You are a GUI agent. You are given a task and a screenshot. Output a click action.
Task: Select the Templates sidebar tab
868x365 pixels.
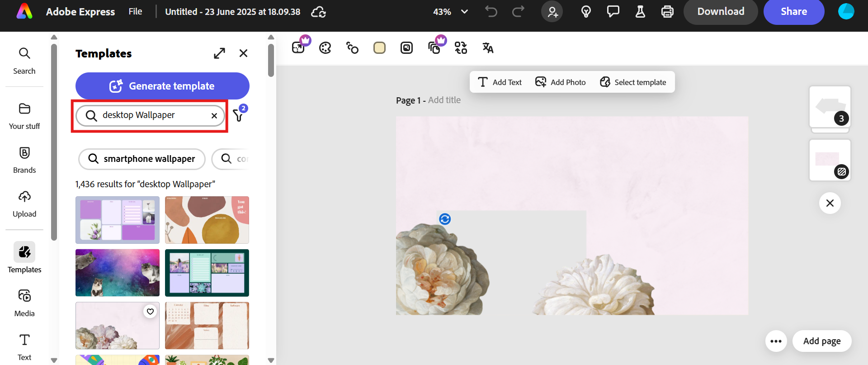click(24, 258)
